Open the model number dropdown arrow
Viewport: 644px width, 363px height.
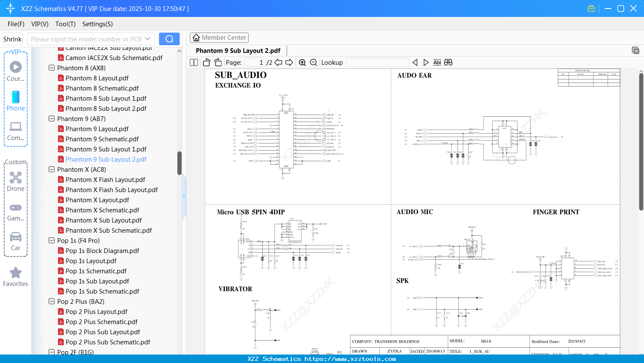(147, 38)
